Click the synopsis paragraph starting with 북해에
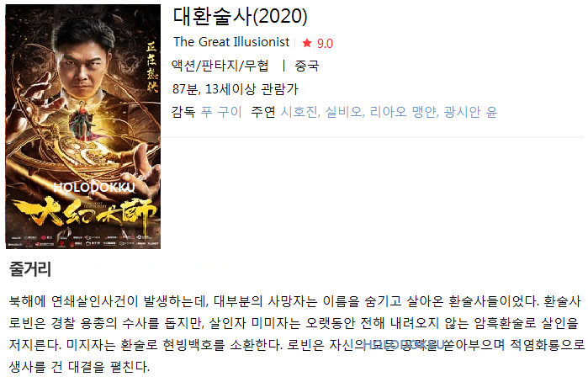The height and width of the screenshot is (382, 588). coord(297,333)
